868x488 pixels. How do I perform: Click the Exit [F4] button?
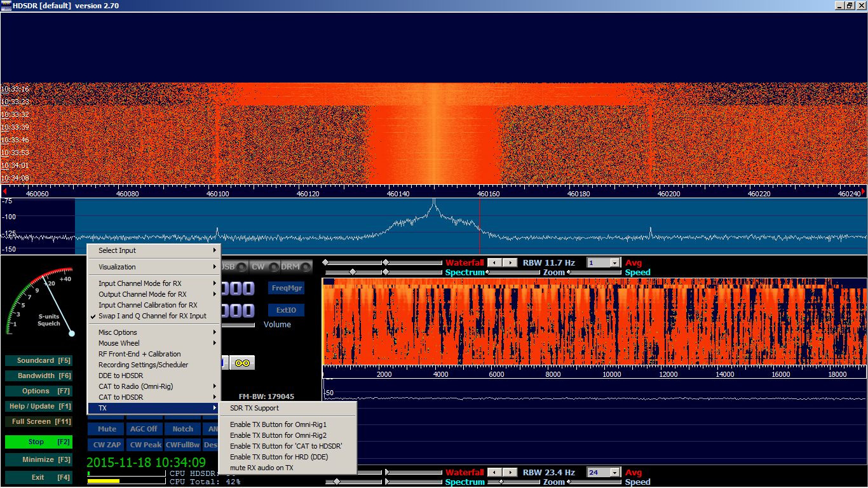[x=38, y=477]
